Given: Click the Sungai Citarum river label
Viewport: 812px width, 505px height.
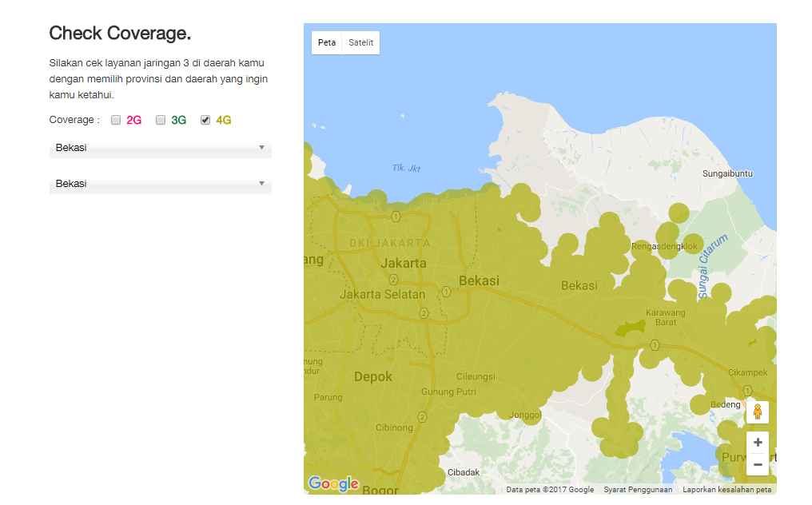Looking at the screenshot, I should pyautogui.click(x=713, y=266).
